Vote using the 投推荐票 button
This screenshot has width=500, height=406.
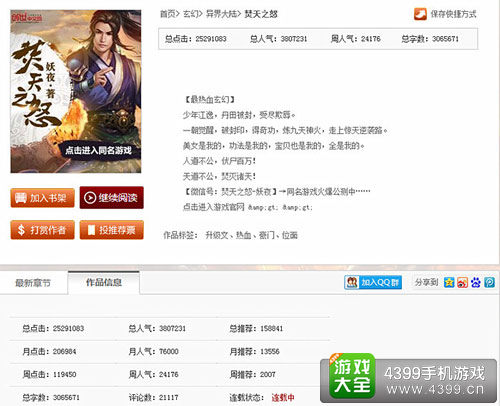click(x=112, y=230)
